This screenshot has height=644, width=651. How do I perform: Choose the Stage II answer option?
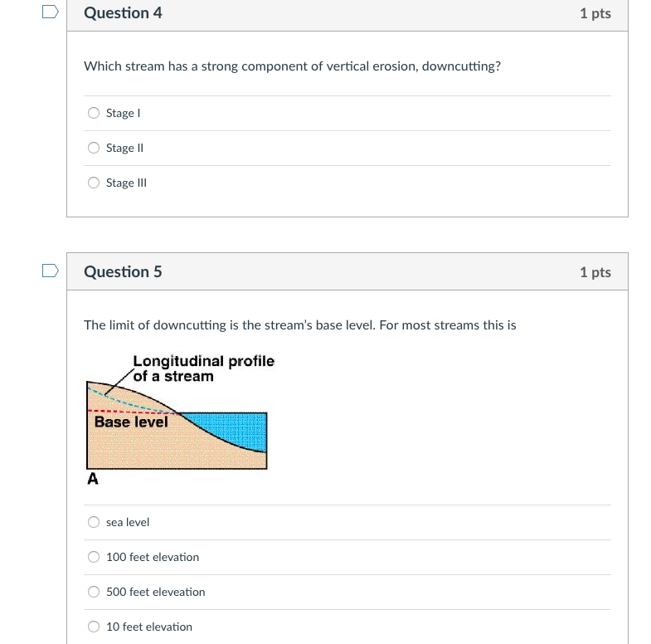(x=95, y=148)
